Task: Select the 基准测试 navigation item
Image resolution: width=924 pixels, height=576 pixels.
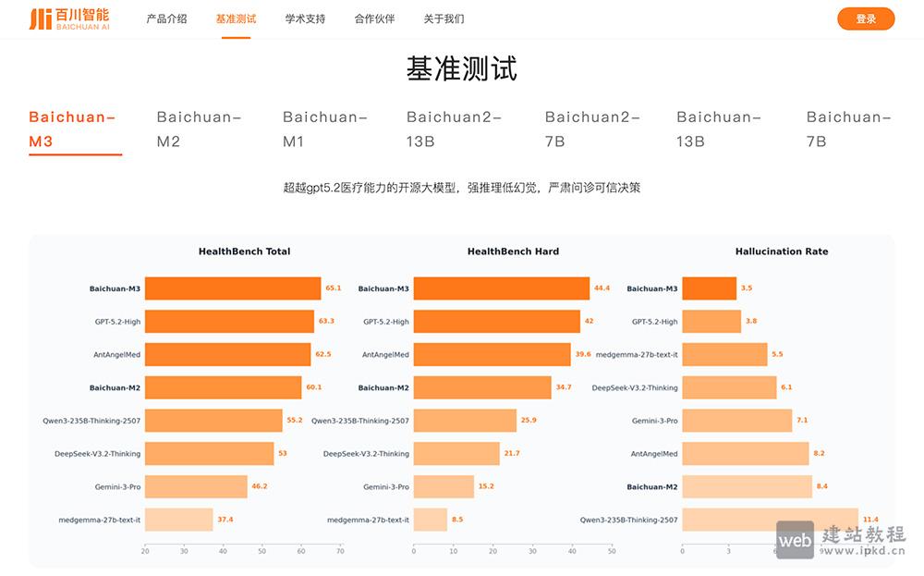Action: coord(236,18)
